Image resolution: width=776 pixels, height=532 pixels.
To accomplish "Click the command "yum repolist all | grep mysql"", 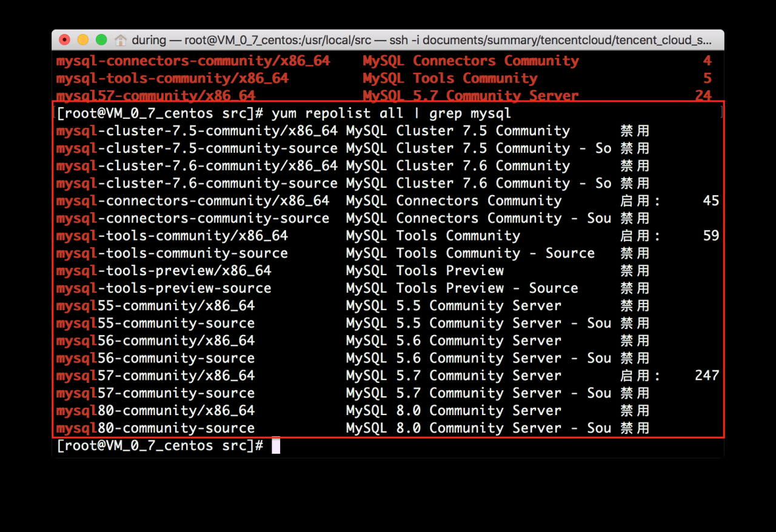I will 392,113.
